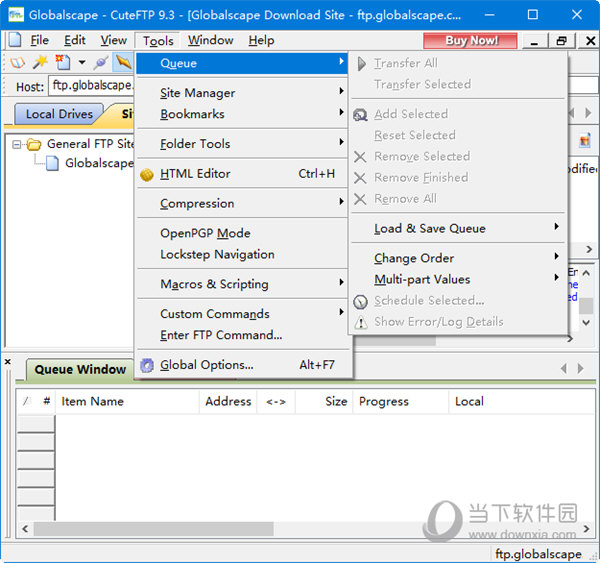Click the CuteFTP app icon in title bar
Screen dimensions: 600x563
[16, 15]
